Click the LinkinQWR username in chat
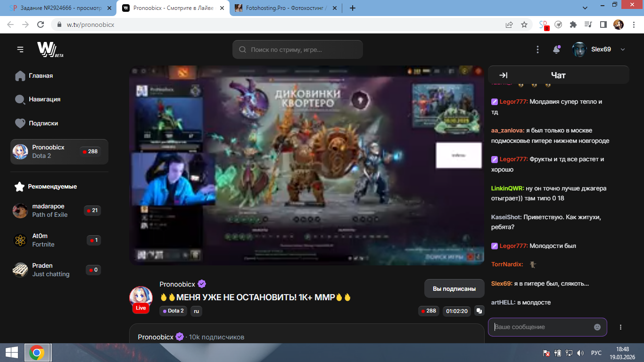The width and height of the screenshot is (644, 362). (x=508, y=189)
